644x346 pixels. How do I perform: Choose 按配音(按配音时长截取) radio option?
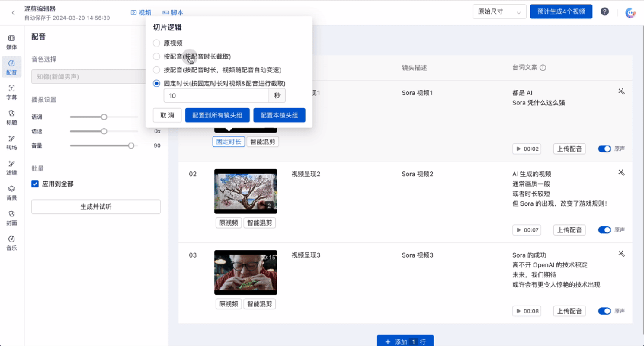click(x=156, y=56)
